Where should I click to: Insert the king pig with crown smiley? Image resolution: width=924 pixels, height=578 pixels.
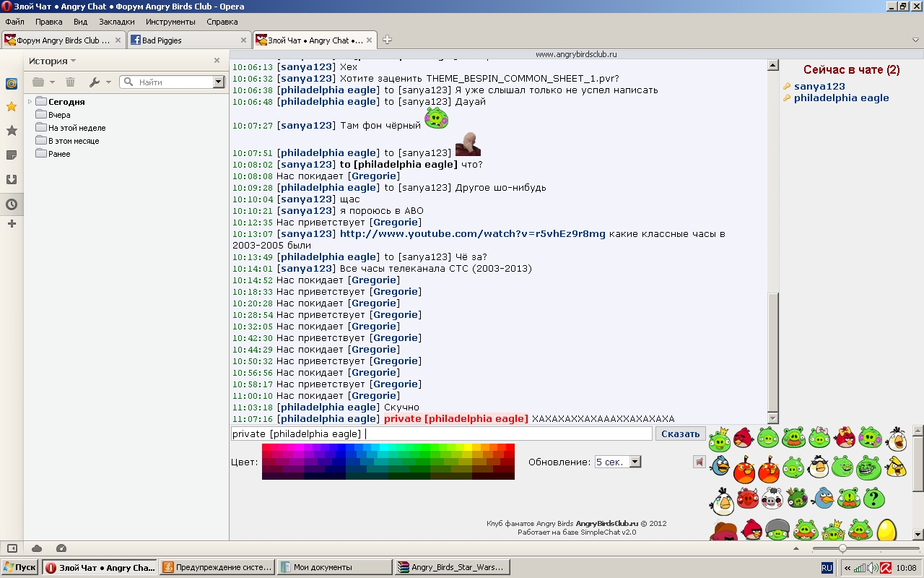[x=720, y=439]
